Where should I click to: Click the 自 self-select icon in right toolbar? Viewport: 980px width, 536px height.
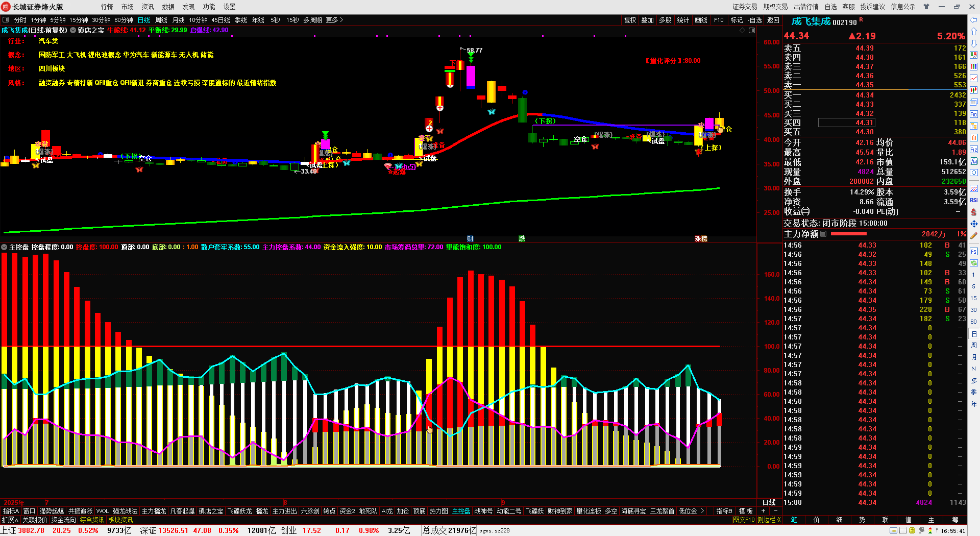coord(974,138)
